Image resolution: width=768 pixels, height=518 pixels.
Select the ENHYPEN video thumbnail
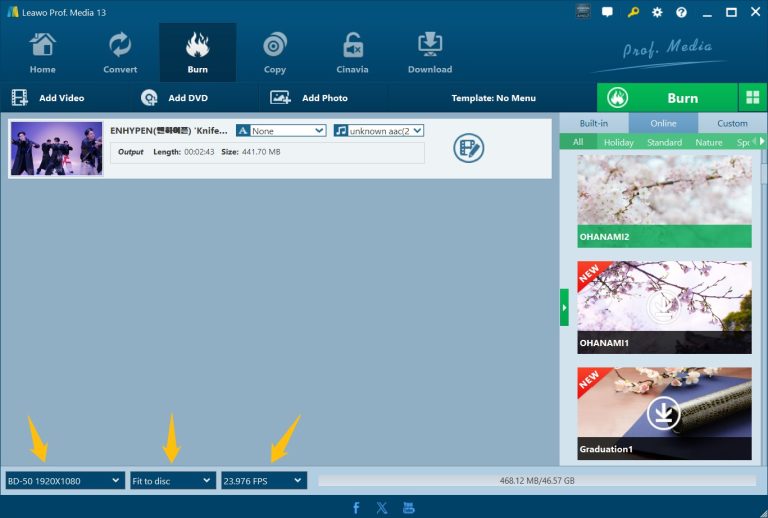click(57, 148)
